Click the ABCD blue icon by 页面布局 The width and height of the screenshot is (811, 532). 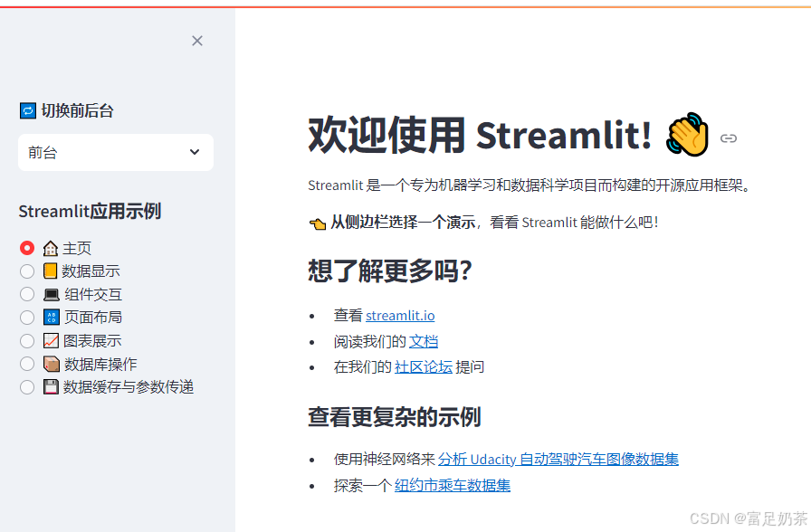tap(52, 318)
